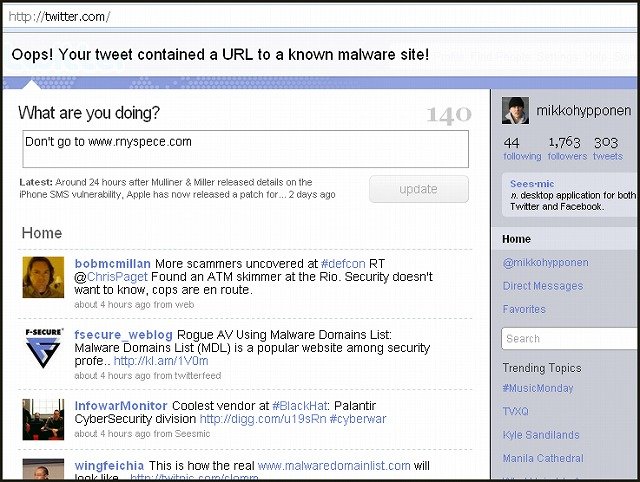Open the Seesmic source link on InfowarMonitor tweet
The width and height of the screenshot is (640, 482).
click(x=192, y=433)
